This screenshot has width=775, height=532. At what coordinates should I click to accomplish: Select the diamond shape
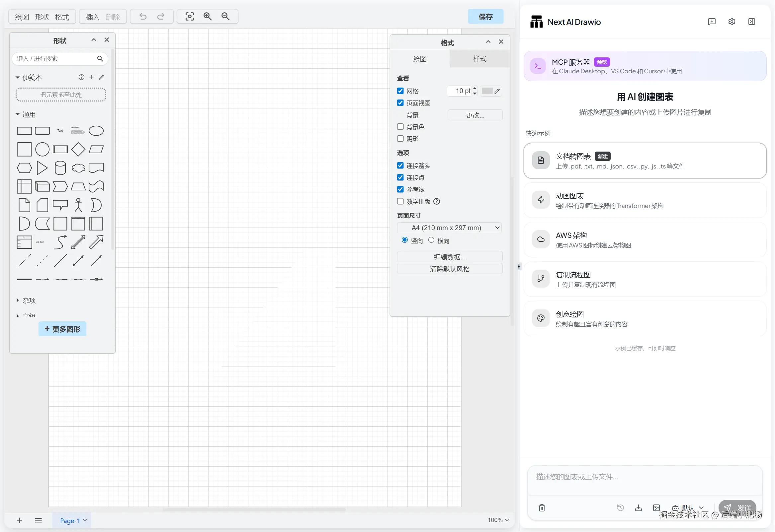[78, 149]
